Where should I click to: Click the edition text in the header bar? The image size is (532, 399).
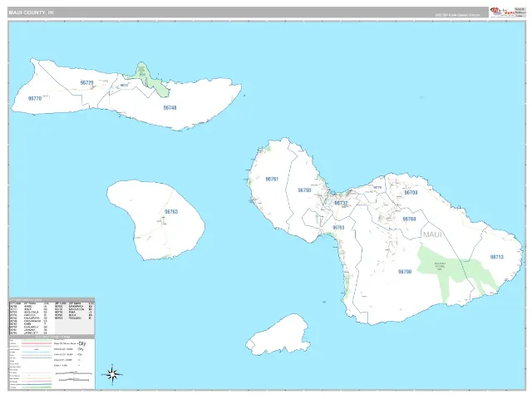click(457, 15)
